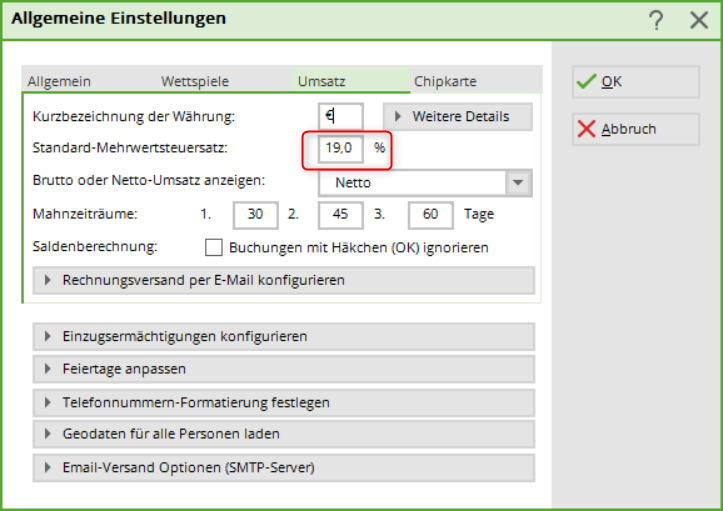Viewport: 723px width, 511px height.
Task: Click the second Mahnzeitraum field (45)
Action: [341, 214]
